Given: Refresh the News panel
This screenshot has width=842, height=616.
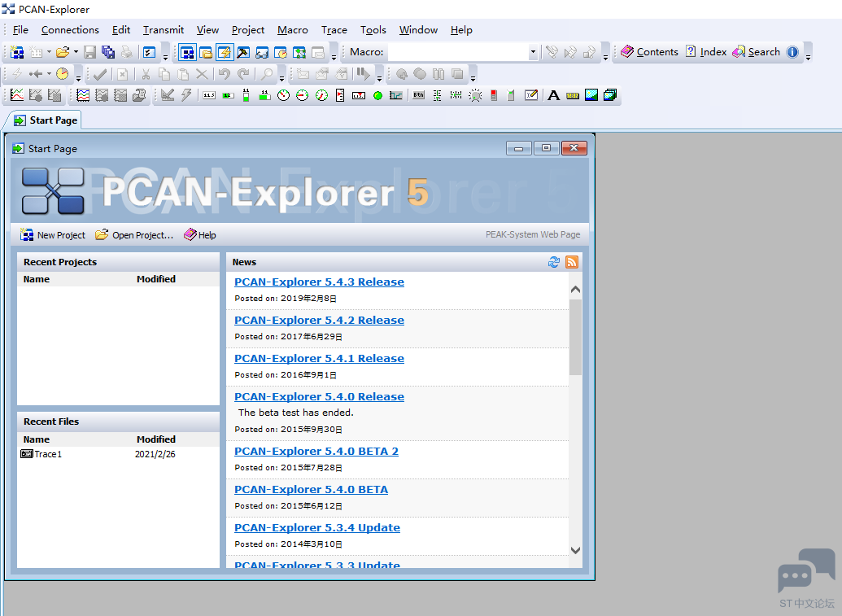Looking at the screenshot, I should click(x=554, y=261).
